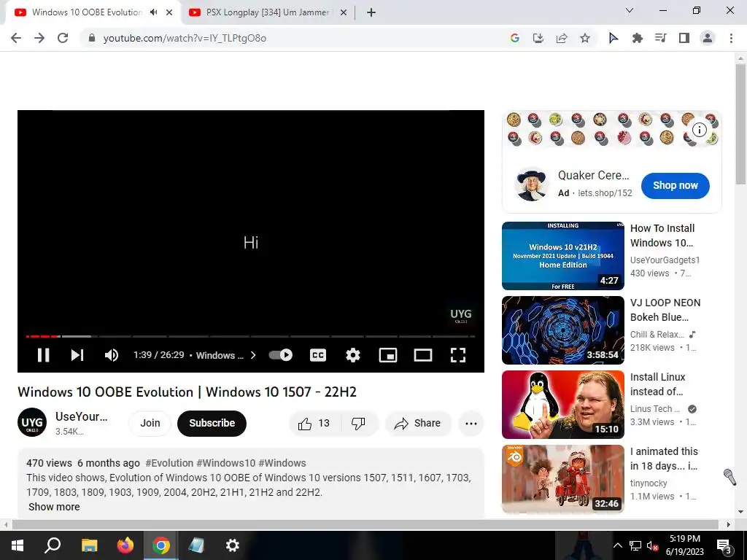Reload the YouTube page
747x560 pixels.
[x=63, y=38]
